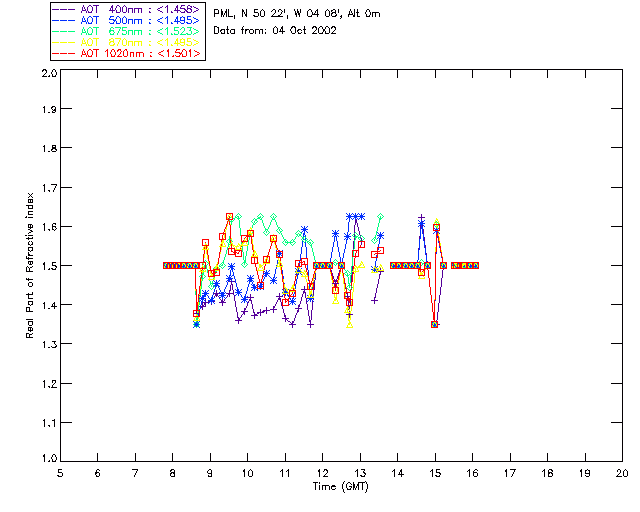The image size is (640, 512).
Task: Click the x-axis label 15
Action: coord(435,473)
